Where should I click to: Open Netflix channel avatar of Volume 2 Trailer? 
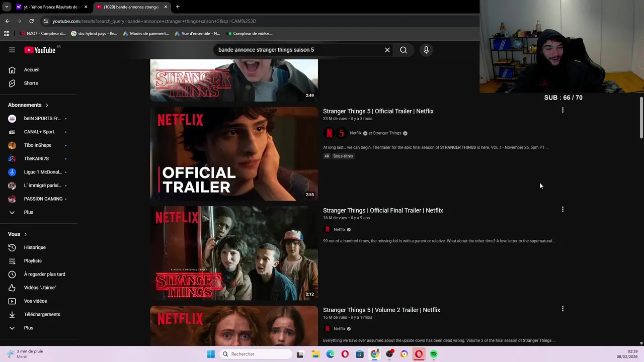click(328, 329)
